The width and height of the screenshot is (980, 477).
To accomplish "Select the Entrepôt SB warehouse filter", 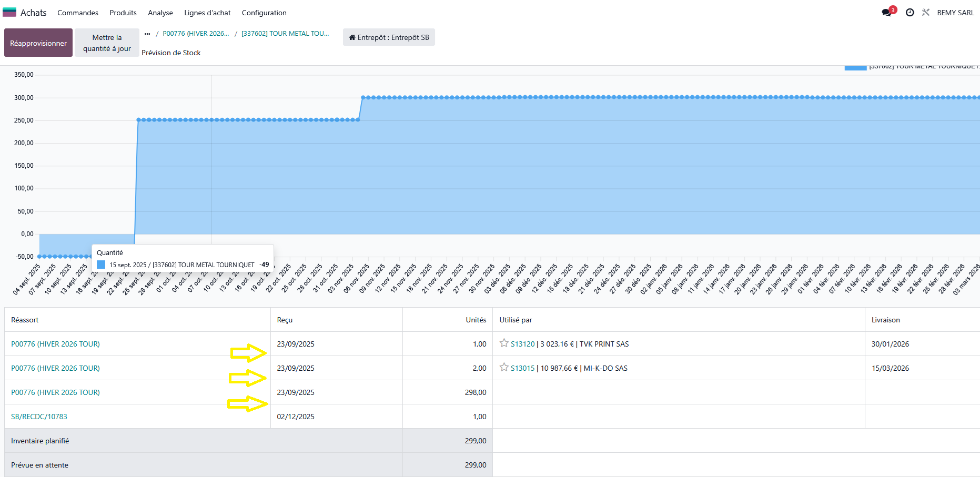I will click(x=389, y=37).
